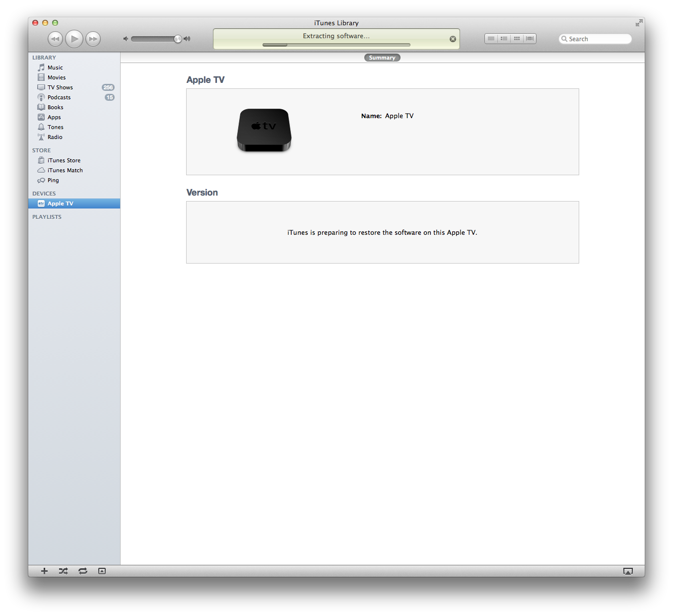
Task: Switch to grid view
Action: click(x=517, y=39)
